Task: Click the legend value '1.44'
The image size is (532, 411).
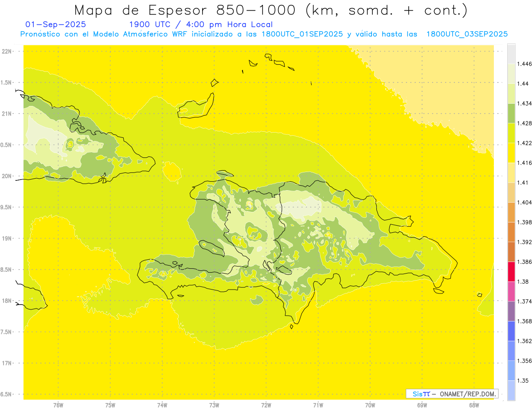Action: coord(523,83)
